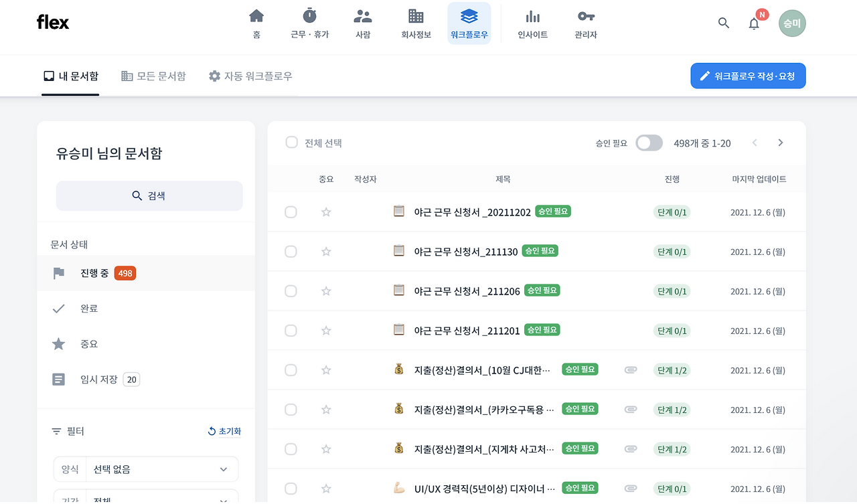
Task: Open 관리자 in top navigation
Action: tap(586, 23)
